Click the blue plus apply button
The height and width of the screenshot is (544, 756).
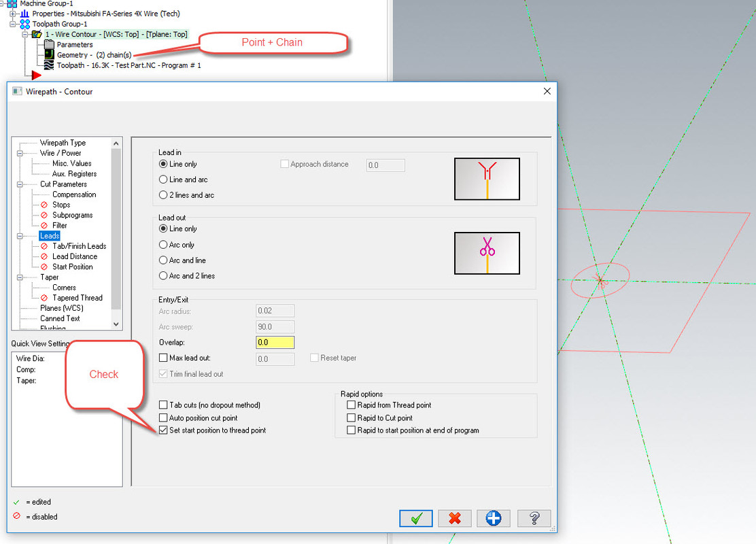click(493, 518)
